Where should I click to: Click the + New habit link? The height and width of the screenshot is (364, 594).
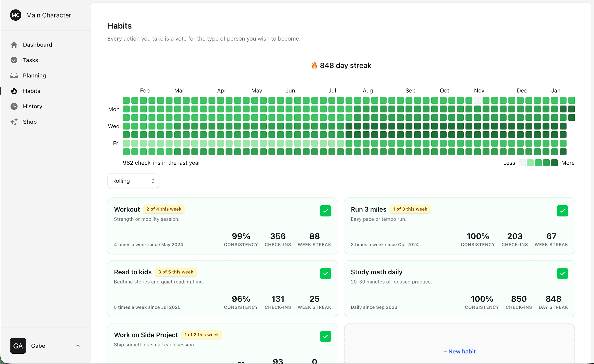click(459, 351)
